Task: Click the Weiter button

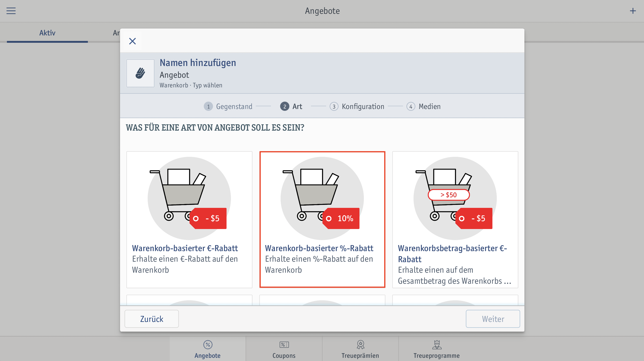Action: (493, 319)
